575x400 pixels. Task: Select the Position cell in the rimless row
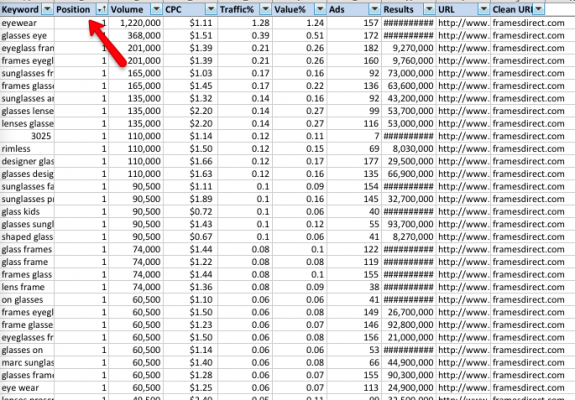(x=81, y=149)
